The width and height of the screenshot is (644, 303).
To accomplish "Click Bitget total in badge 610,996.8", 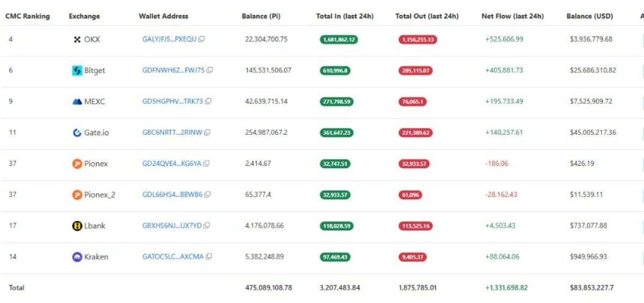I will [x=335, y=71].
